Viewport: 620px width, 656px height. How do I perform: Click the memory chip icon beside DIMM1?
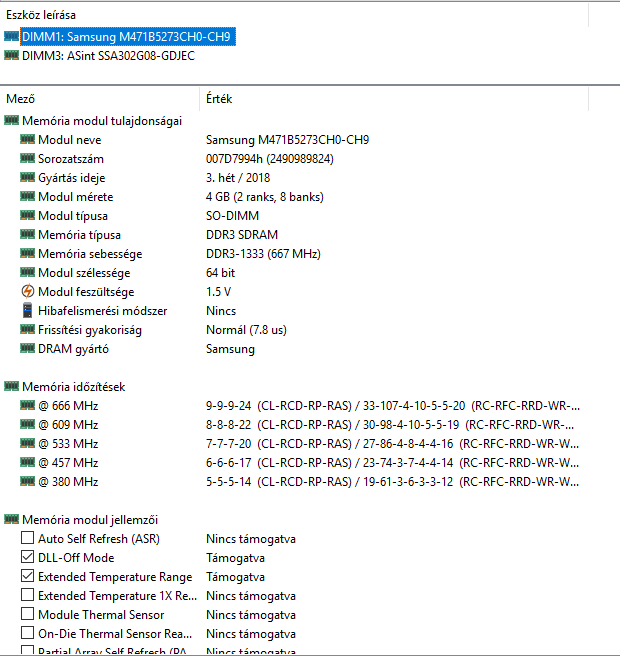click(x=11, y=36)
